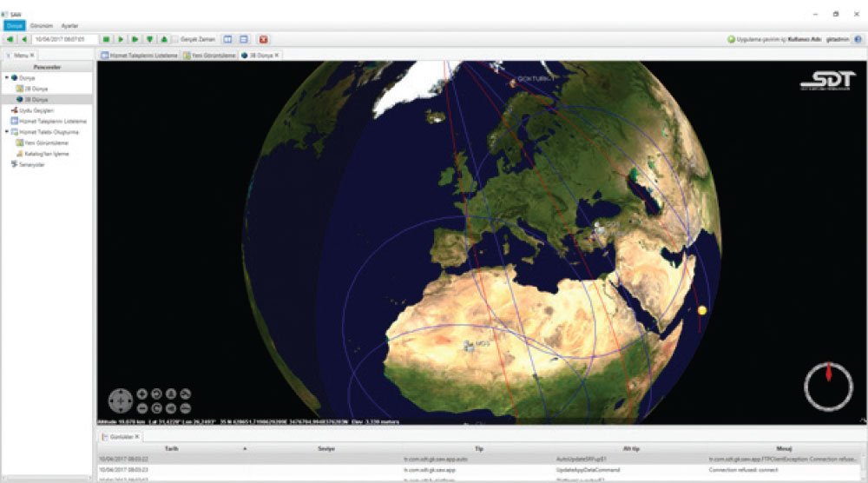Open the Görünüm menu

41,26
